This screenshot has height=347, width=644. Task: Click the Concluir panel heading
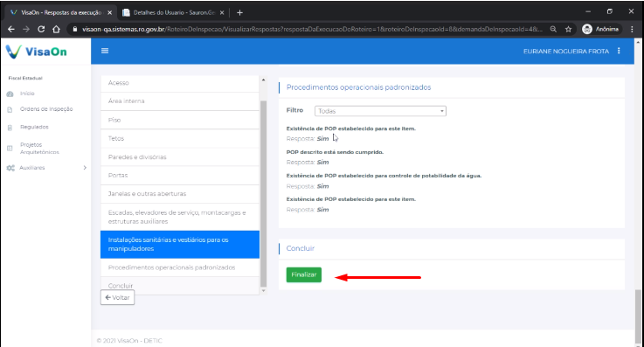click(301, 248)
